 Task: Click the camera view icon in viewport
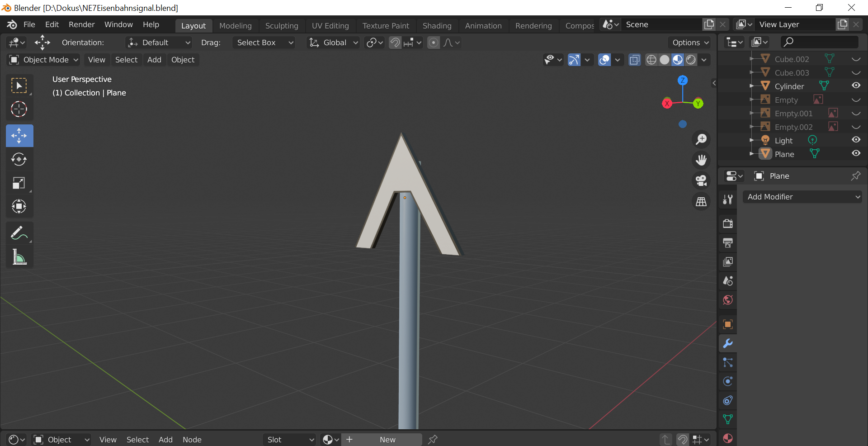[701, 181]
